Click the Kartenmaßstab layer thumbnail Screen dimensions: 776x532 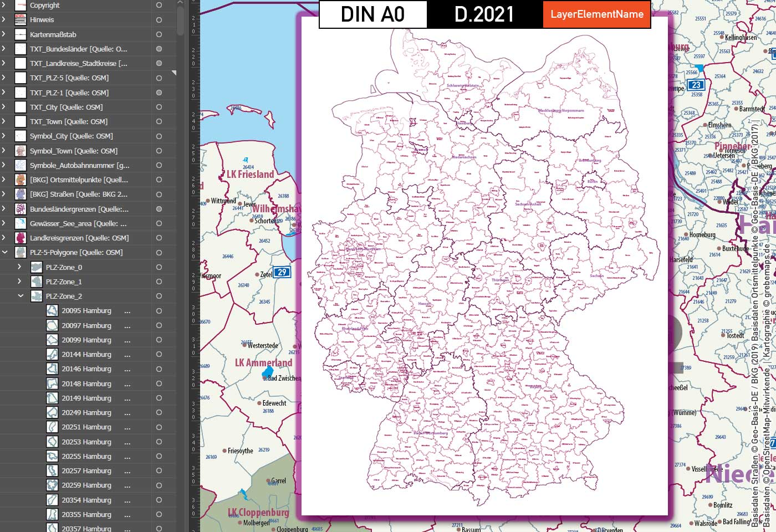[19, 34]
